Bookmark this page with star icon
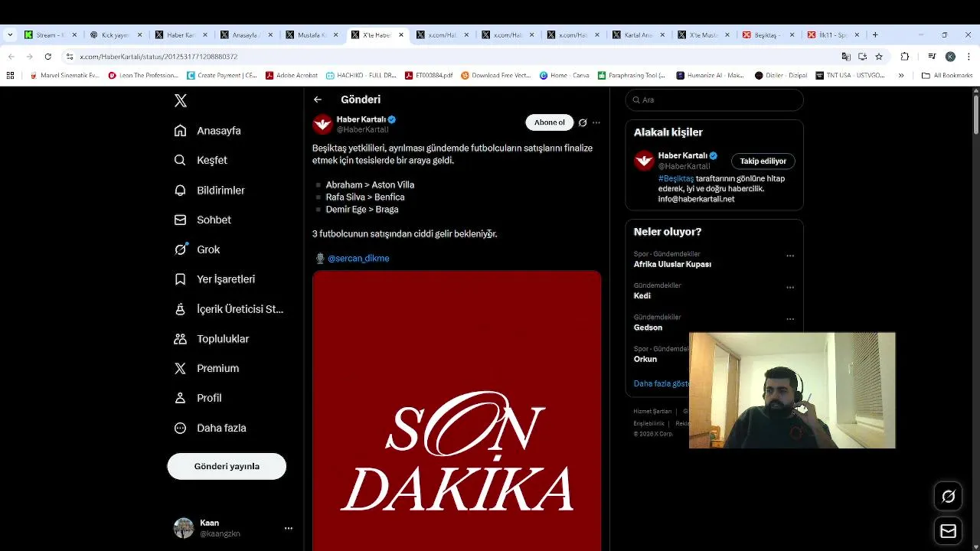This screenshot has width=980, height=551. pyautogui.click(x=879, y=57)
